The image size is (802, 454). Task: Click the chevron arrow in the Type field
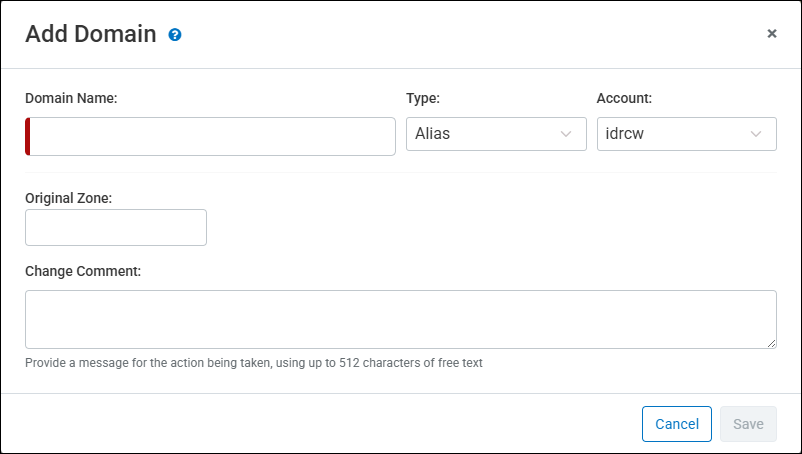[566, 134]
